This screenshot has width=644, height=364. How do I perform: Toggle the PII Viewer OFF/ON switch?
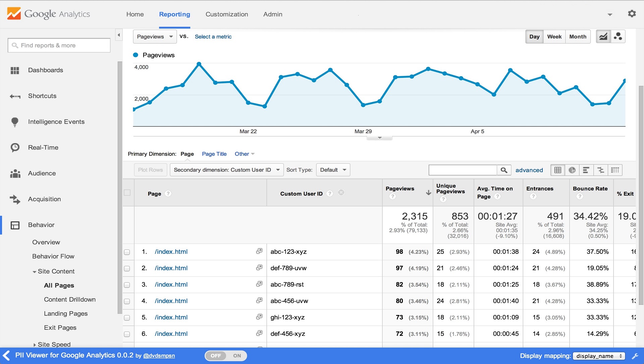pos(226,356)
